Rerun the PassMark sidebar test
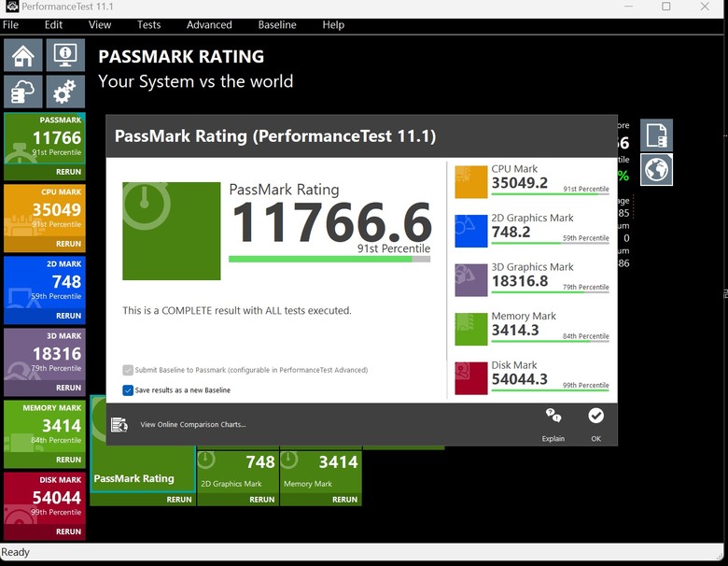This screenshot has height=566, width=728. click(x=68, y=172)
